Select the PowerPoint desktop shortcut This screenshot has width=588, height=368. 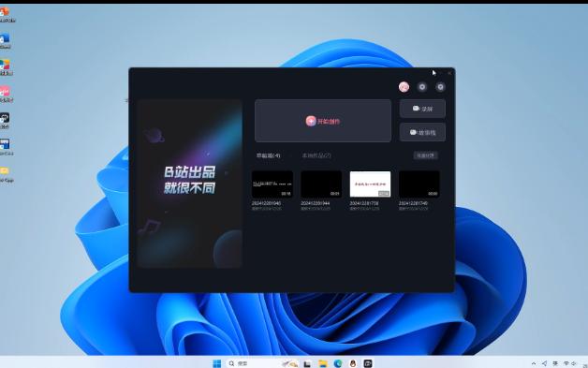tap(6, 15)
